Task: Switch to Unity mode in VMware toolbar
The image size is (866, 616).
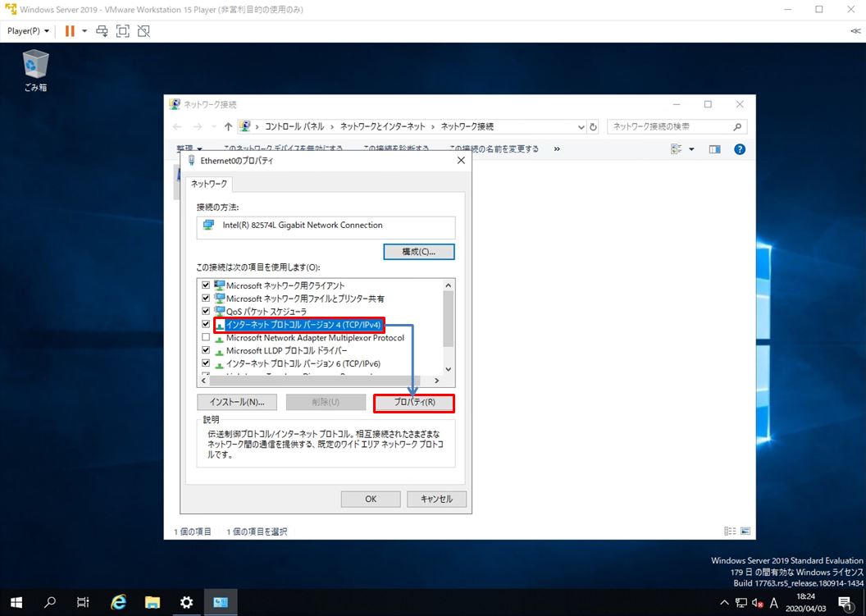Action: [x=144, y=31]
